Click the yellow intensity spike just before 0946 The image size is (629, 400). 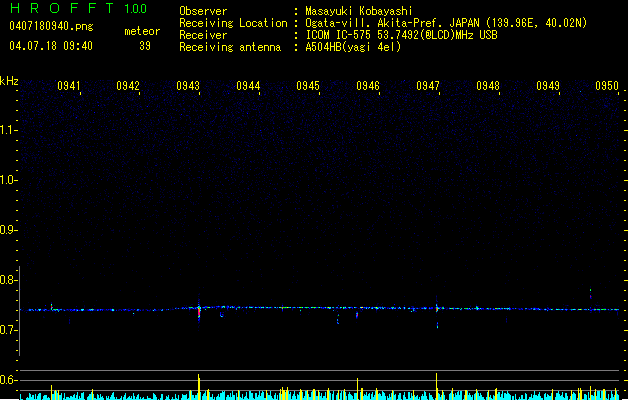pyautogui.click(x=357, y=389)
